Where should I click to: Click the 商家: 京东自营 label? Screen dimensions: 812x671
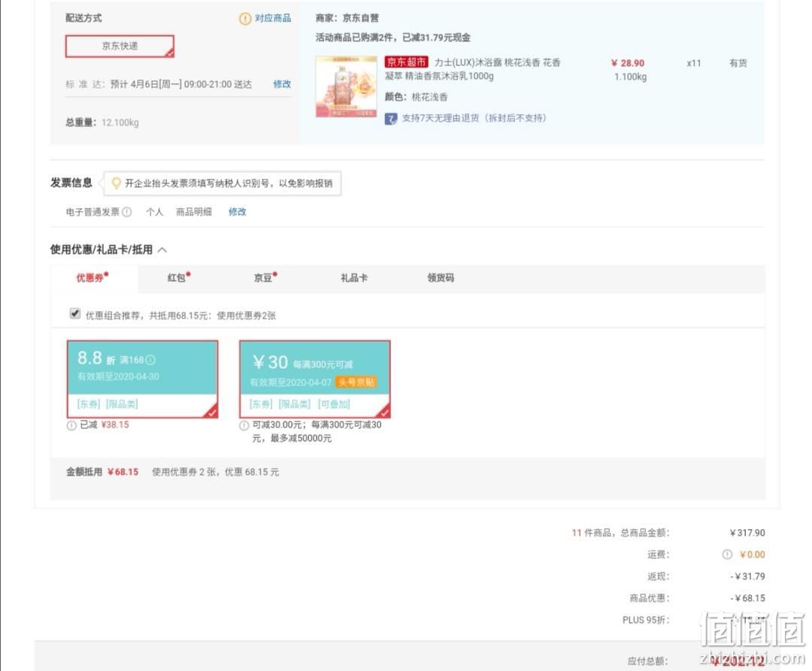347,18
